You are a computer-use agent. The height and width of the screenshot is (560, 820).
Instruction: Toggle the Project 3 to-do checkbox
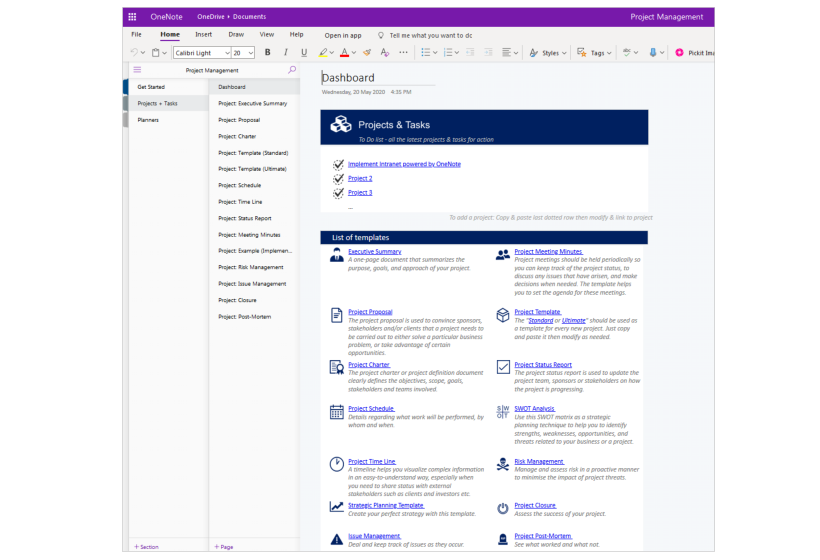click(338, 193)
